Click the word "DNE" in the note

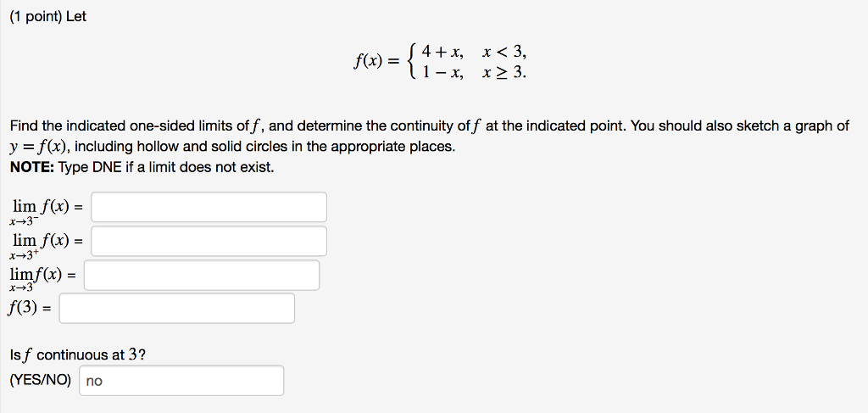[x=108, y=167]
